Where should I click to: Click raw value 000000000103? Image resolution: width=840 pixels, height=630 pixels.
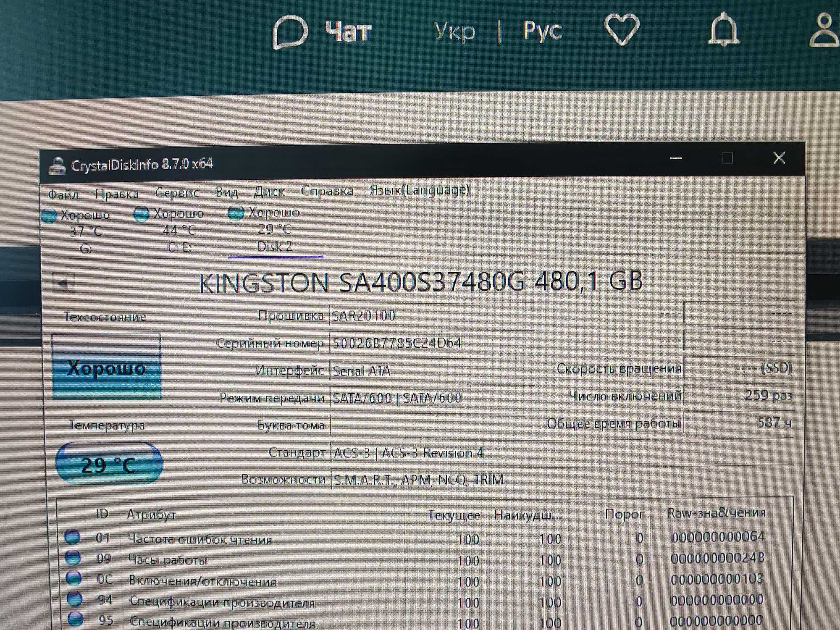[717, 579]
